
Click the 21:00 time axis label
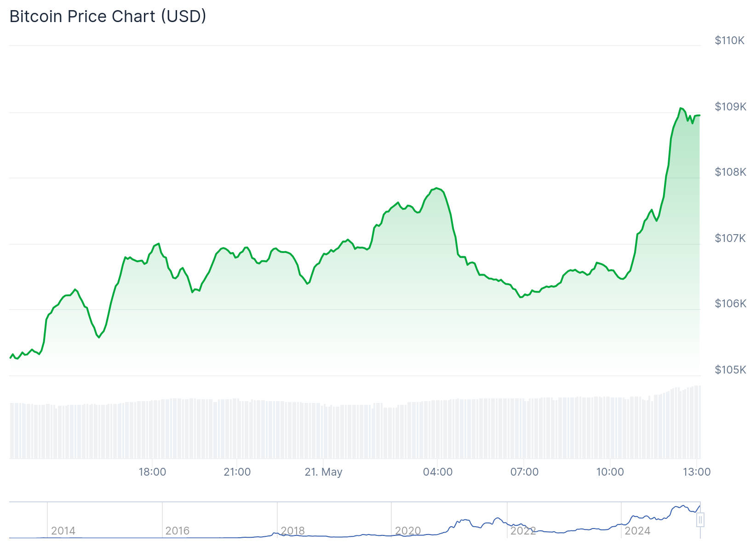[237, 472]
